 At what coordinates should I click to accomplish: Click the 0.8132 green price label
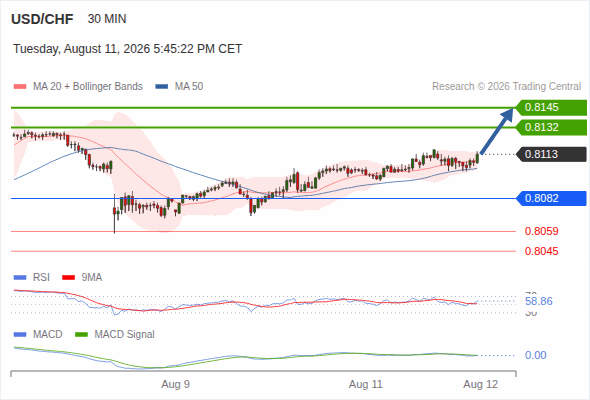tap(551, 127)
